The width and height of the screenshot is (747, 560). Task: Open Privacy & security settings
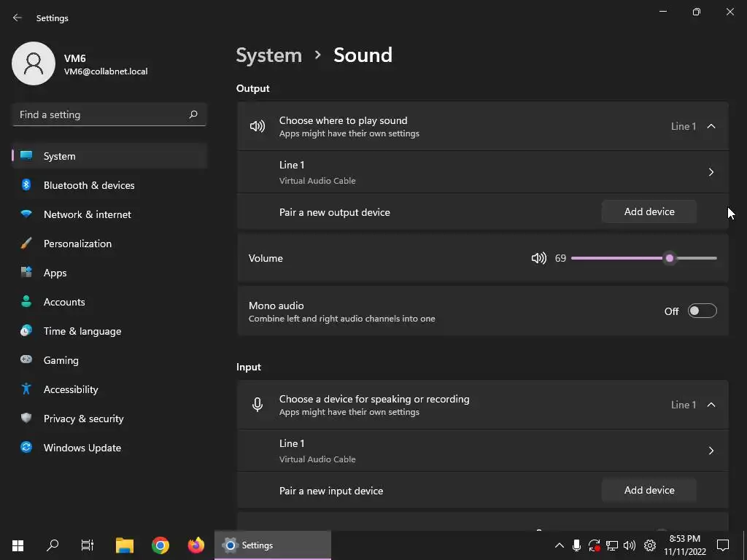tap(109, 419)
